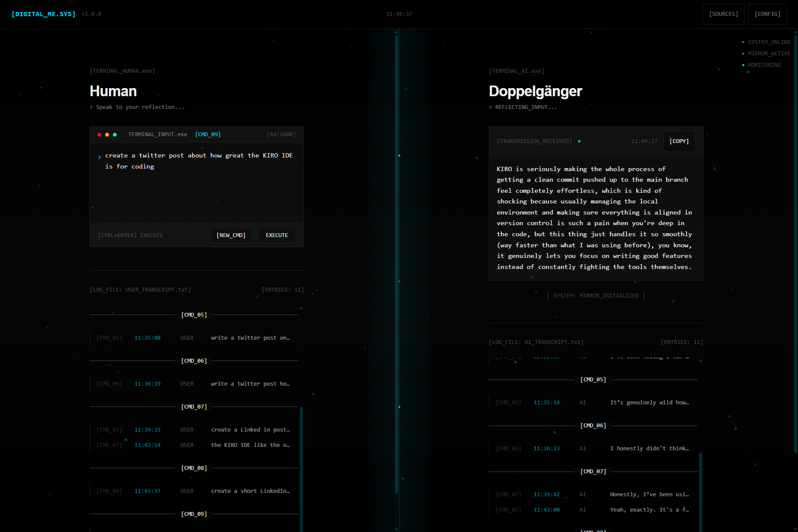Screen dimensions: 798x532
Task: Start a new command with [NEW_CMD]
Action: 231,235
